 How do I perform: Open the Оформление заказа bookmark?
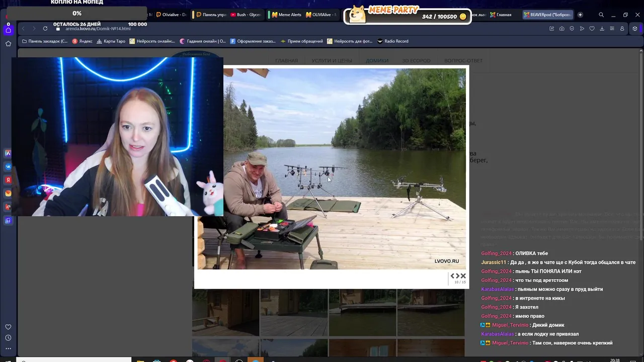pos(253,41)
